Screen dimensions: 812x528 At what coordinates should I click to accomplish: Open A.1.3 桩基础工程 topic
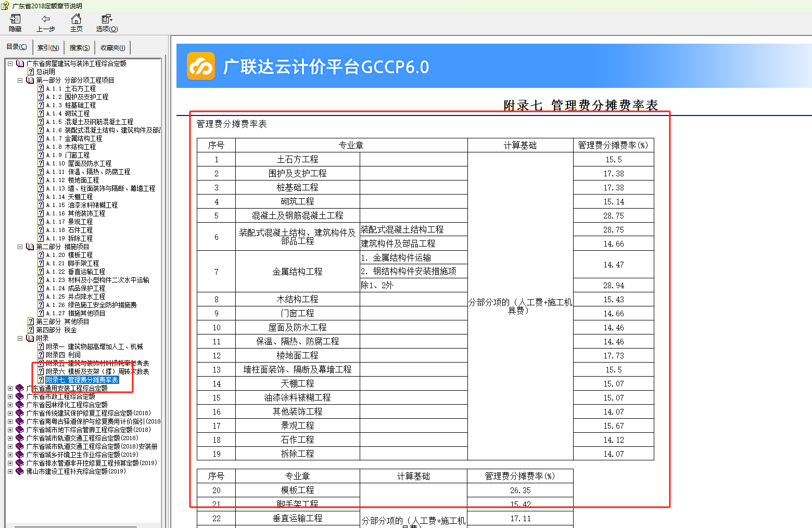click(71, 105)
